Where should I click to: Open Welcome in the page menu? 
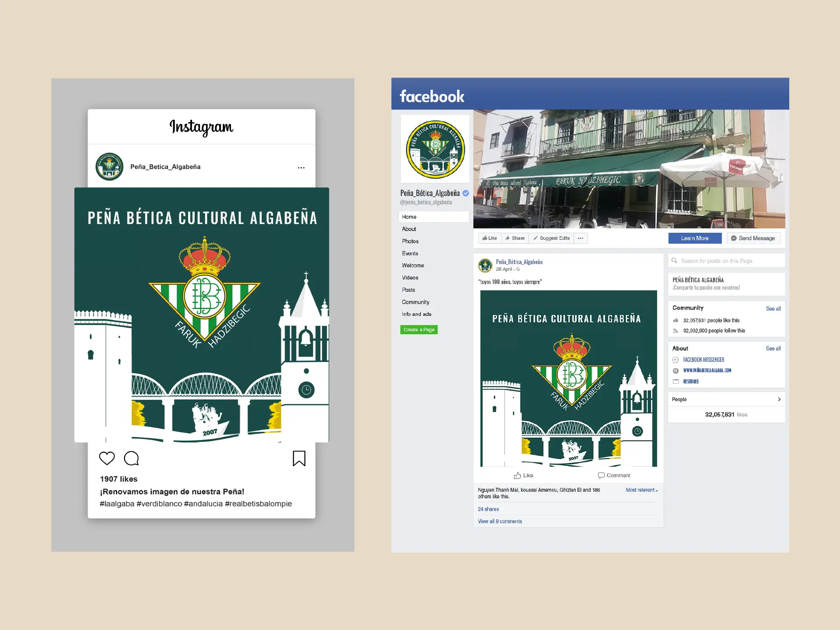(x=413, y=266)
